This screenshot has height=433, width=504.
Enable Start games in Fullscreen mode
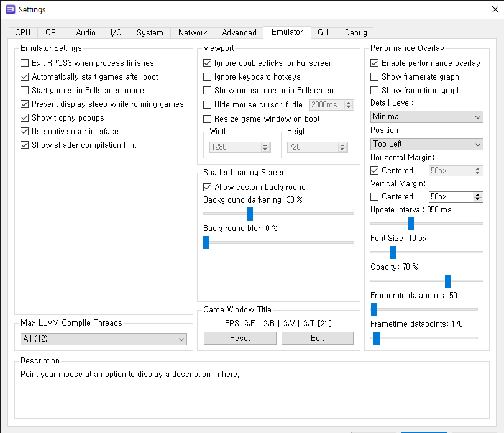[x=82, y=90]
